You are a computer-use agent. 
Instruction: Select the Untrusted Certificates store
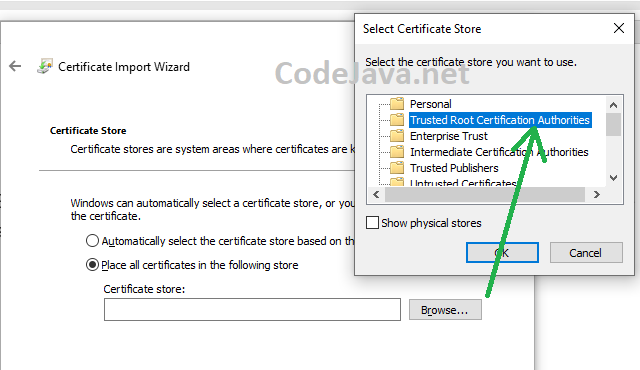[x=463, y=183]
